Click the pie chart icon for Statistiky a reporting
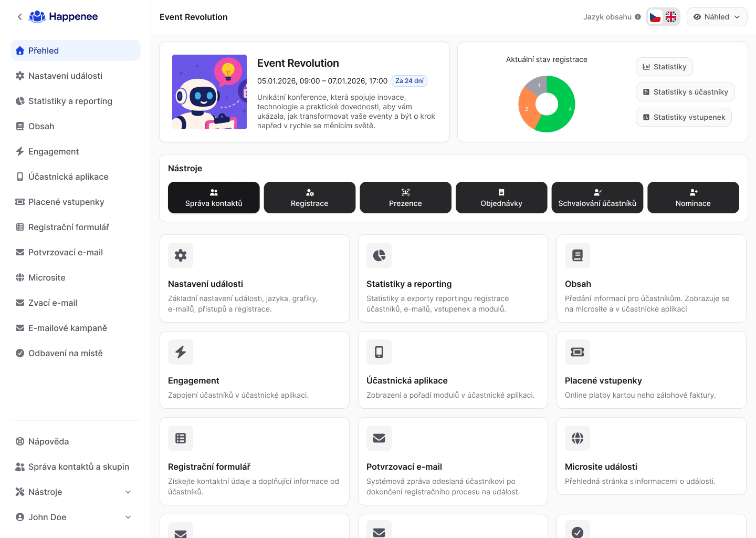756x538 pixels. point(379,255)
